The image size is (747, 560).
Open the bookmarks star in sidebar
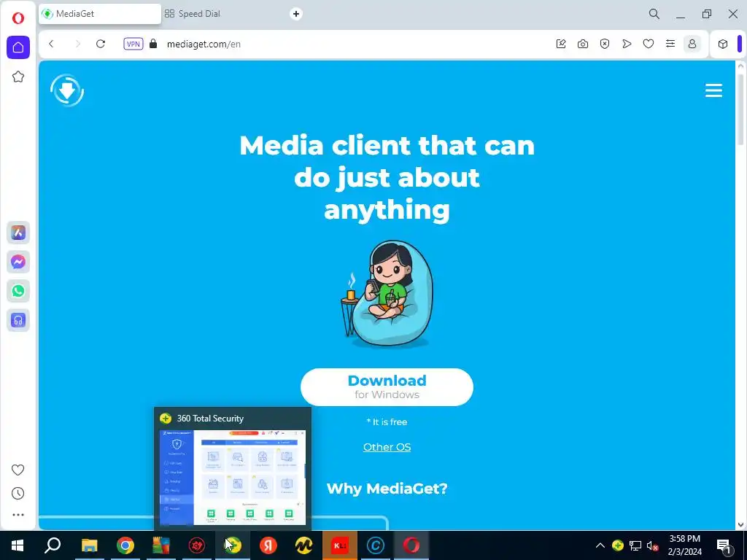pyautogui.click(x=18, y=77)
